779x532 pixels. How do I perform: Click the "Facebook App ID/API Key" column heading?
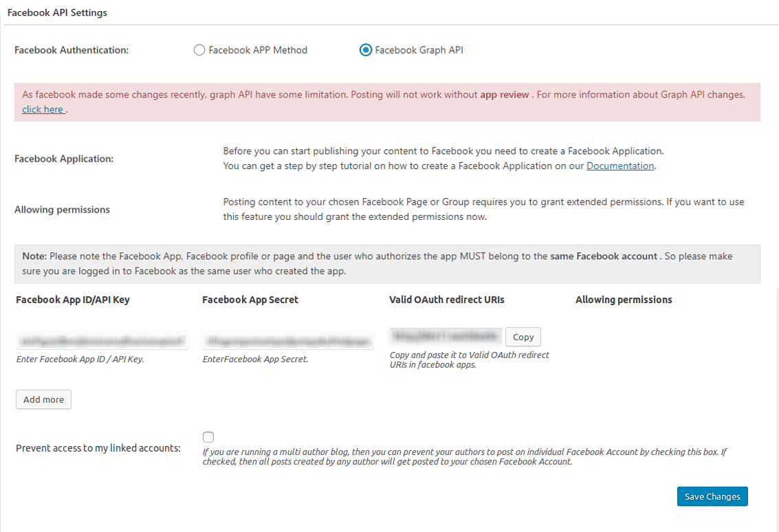73,300
